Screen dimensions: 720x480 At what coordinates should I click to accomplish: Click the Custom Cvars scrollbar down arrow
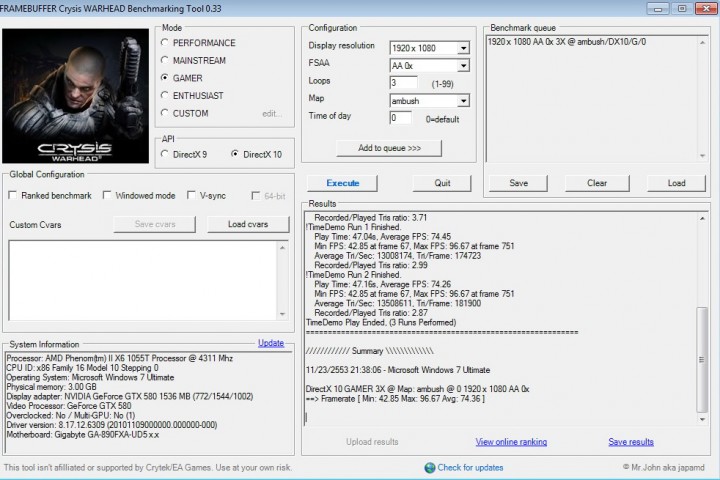coord(282,314)
